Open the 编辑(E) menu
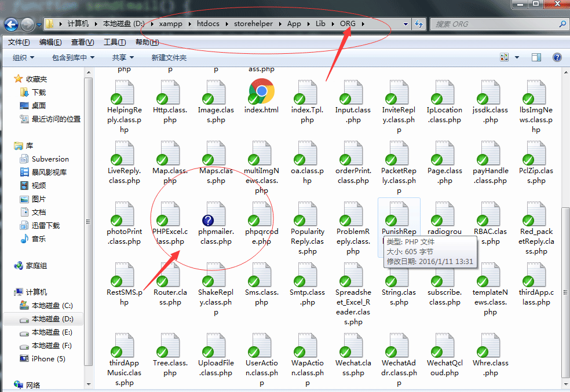This screenshot has height=392, width=570. (50, 42)
